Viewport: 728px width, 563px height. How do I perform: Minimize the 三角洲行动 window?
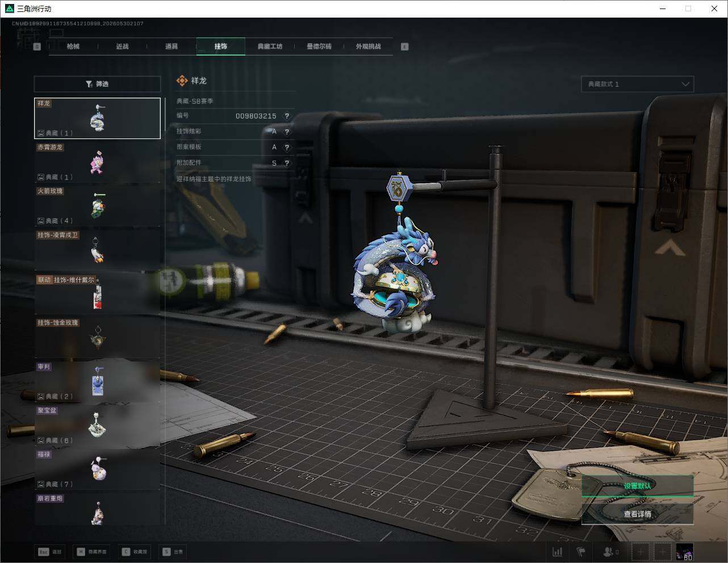tap(664, 9)
